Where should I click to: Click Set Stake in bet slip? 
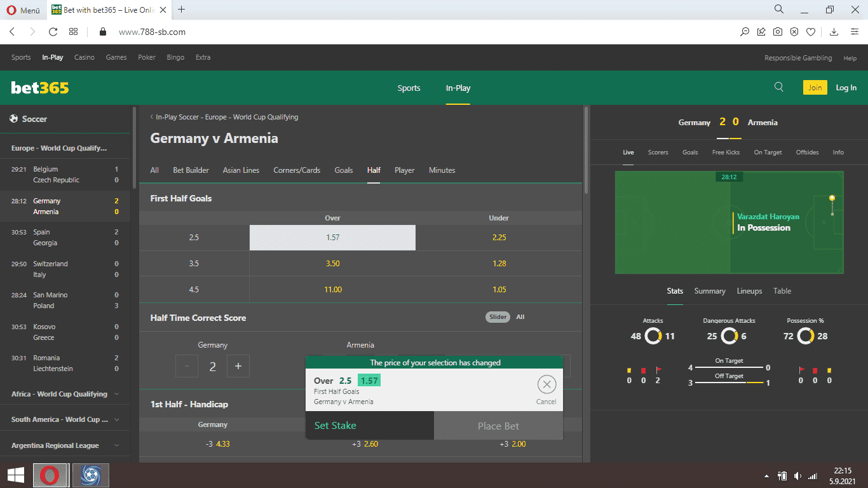coord(370,426)
